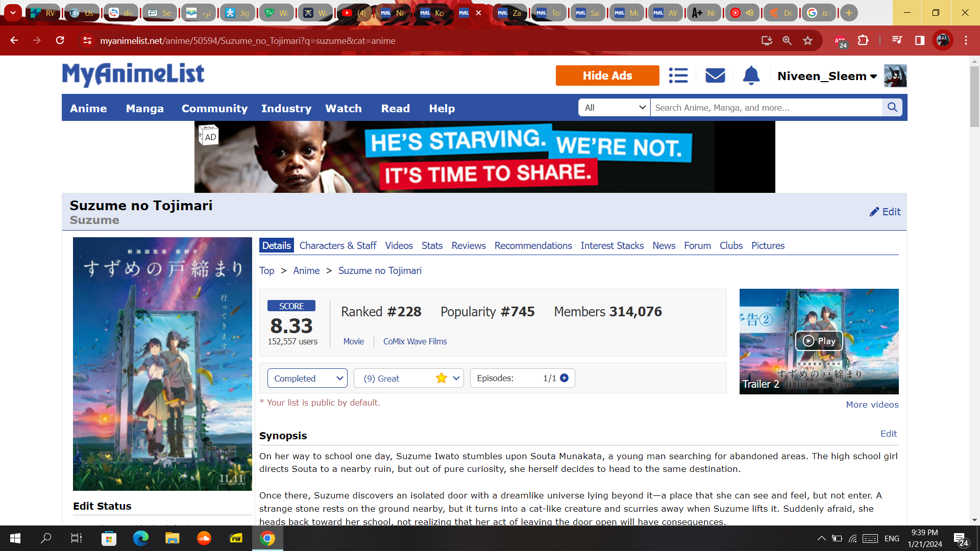This screenshot has width=980, height=551.
Task: Click the search magnifier button
Action: [x=892, y=107]
